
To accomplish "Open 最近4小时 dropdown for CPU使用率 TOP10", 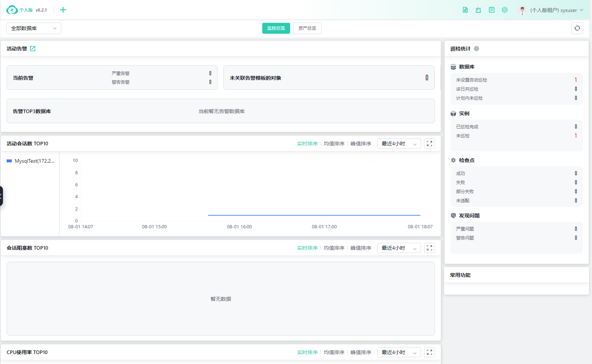I will click(x=399, y=352).
